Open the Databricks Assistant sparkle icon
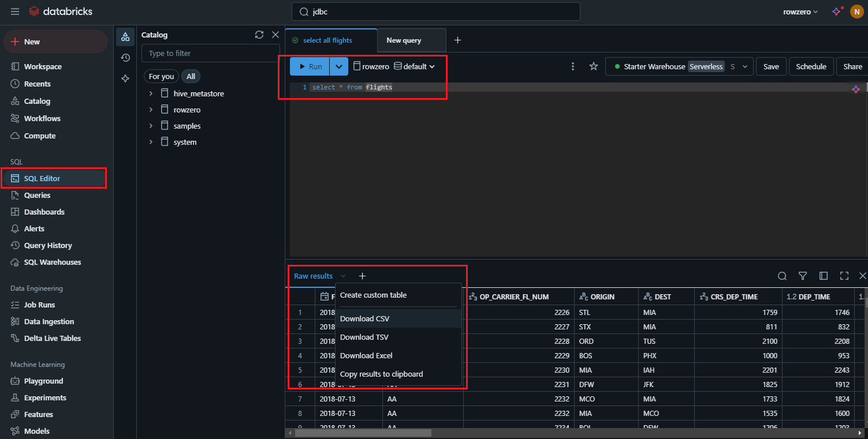868x439 pixels. coord(837,11)
